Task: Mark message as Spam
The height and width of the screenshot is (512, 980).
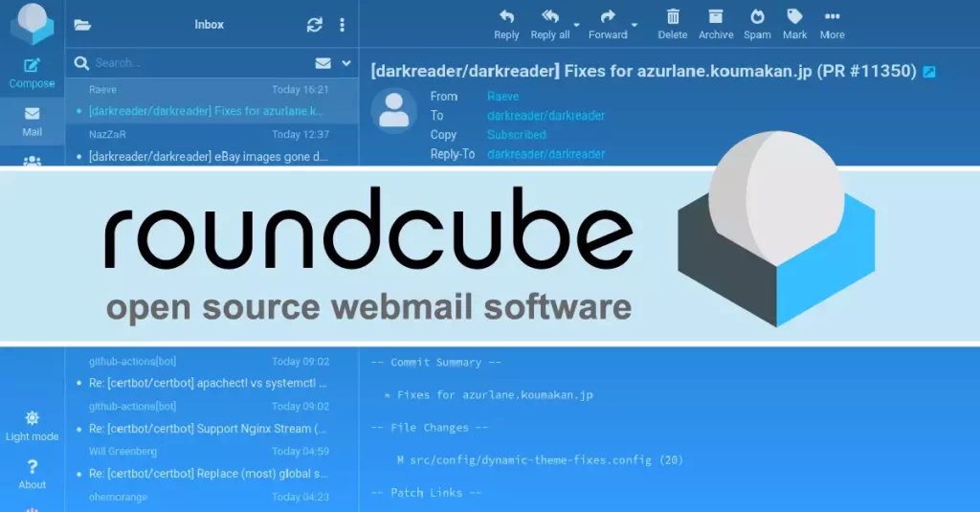Action: 757,17
